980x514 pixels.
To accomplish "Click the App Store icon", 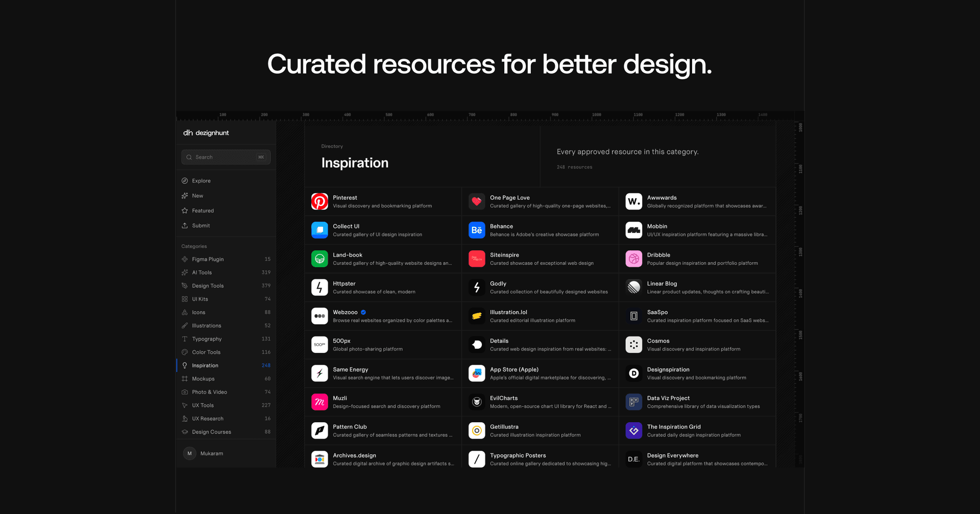I will (x=477, y=373).
